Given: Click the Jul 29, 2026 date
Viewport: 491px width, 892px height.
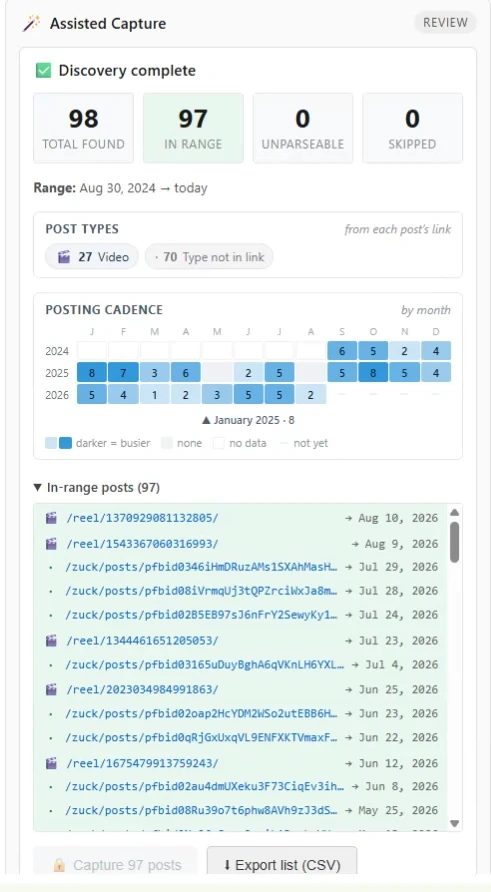Looking at the screenshot, I should (x=398, y=567).
